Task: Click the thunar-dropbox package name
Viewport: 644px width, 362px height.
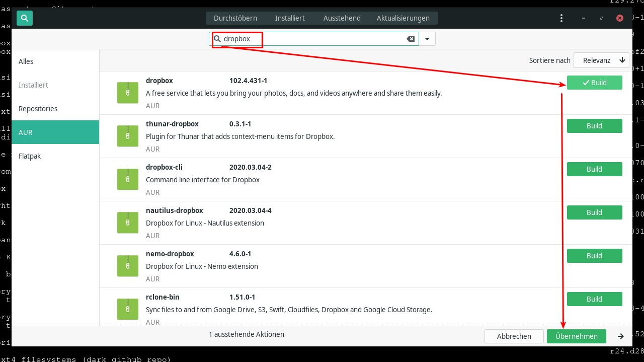Action: pyautogui.click(x=172, y=124)
